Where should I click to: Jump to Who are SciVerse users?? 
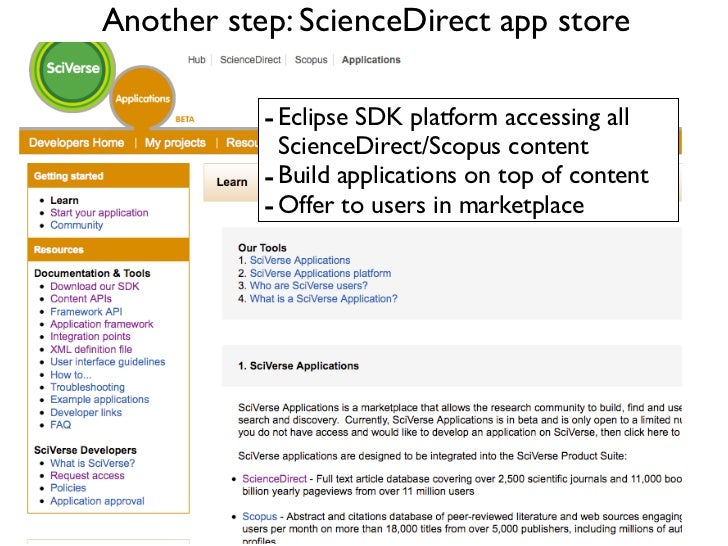coord(309,286)
